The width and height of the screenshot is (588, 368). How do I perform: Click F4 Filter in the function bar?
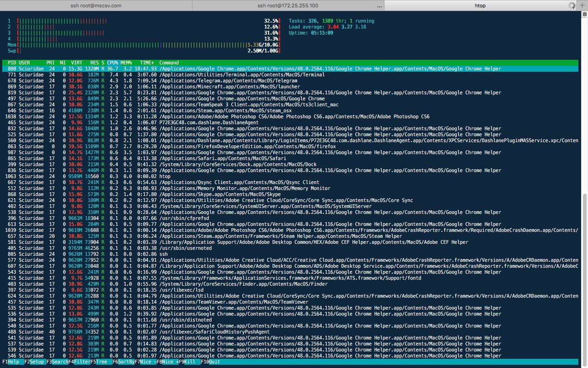(x=79, y=362)
